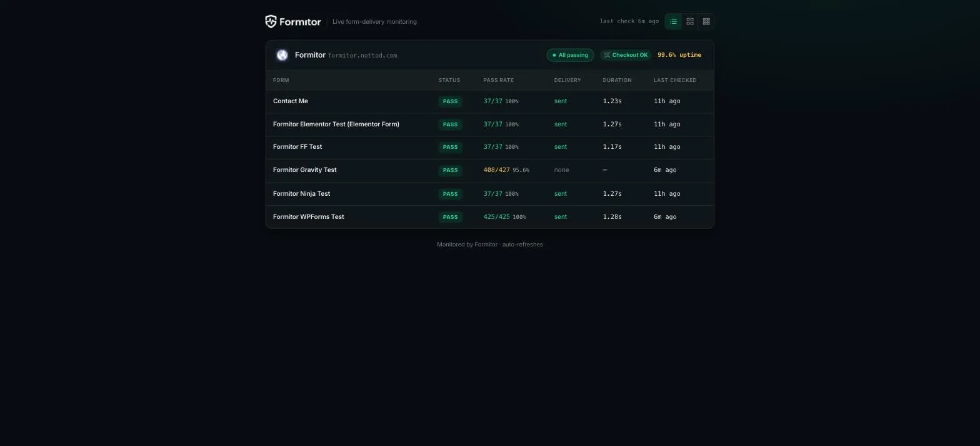Click PASS badge for Formitor Gravity Test
The image size is (980, 446).
450,170
